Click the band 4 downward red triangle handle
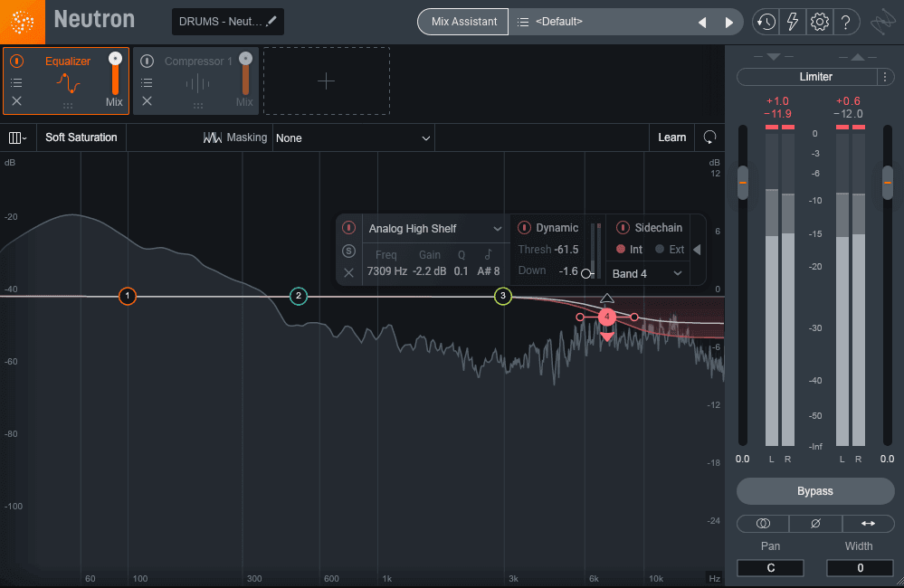904x588 pixels. (607, 337)
